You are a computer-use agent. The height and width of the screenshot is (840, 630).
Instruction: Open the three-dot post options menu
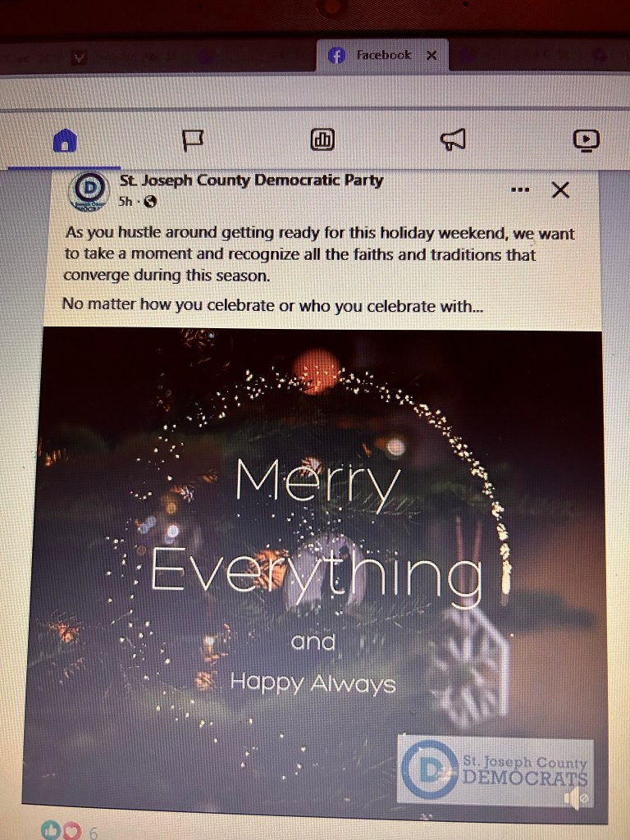[x=520, y=189]
